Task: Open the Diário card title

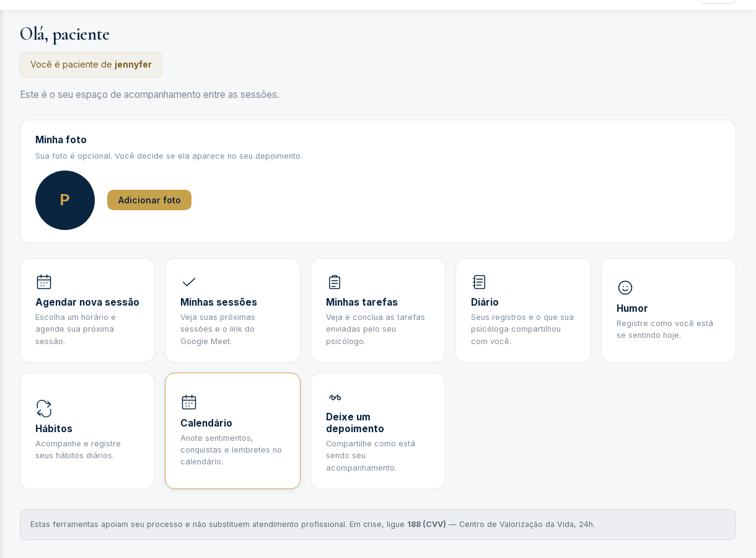Action: (x=485, y=302)
